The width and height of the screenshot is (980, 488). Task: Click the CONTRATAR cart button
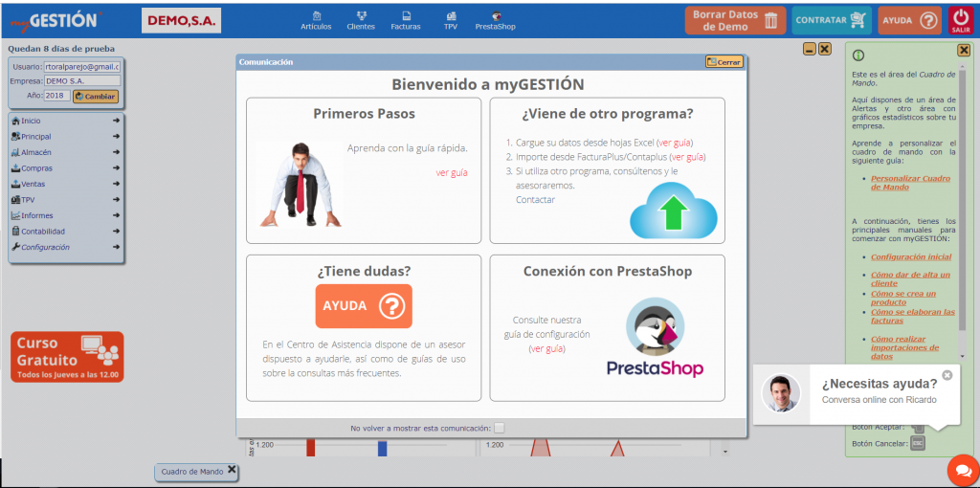pyautogui.click(x=832, y=20)
